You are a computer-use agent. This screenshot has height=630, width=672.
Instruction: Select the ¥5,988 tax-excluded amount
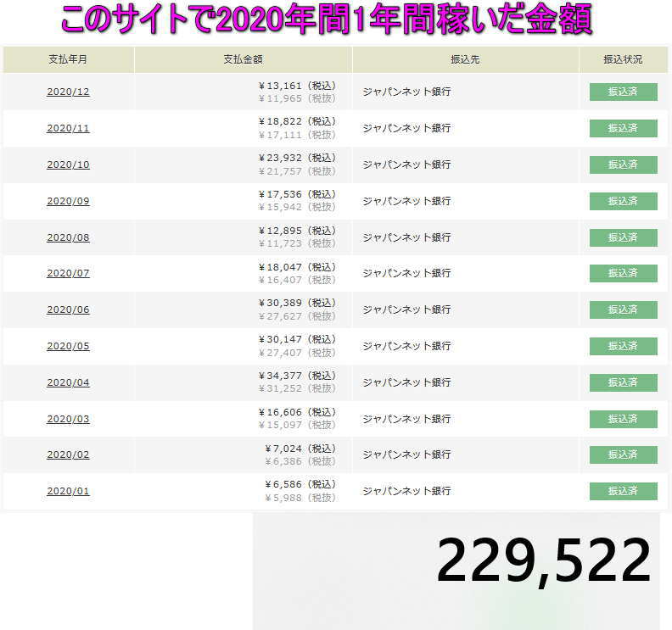point(300,498)
